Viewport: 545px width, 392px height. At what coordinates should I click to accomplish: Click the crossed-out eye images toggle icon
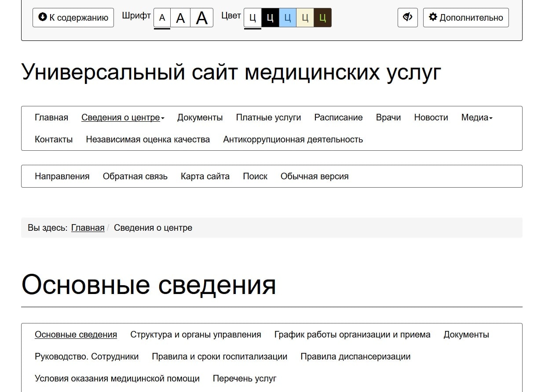click(407, 18)
